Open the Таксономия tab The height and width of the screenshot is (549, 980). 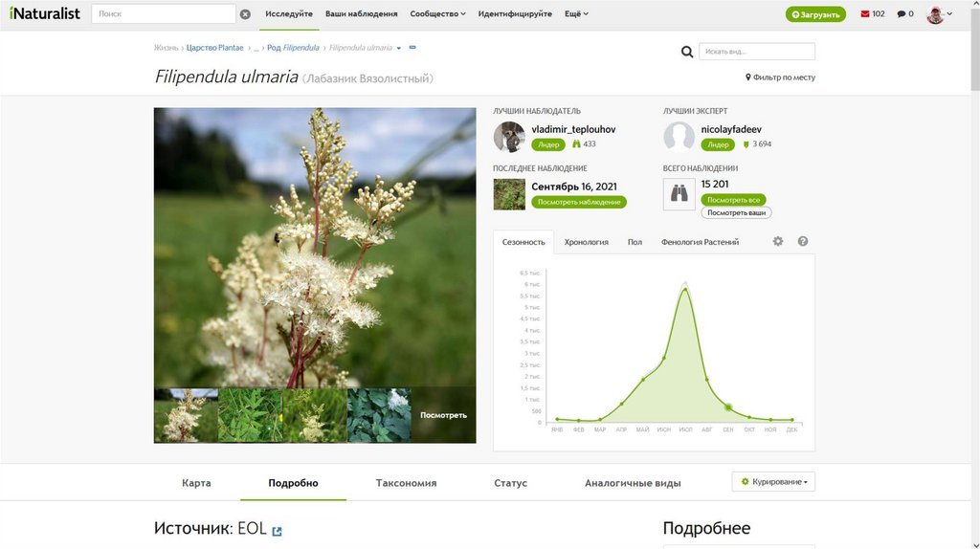click(406, 483)
